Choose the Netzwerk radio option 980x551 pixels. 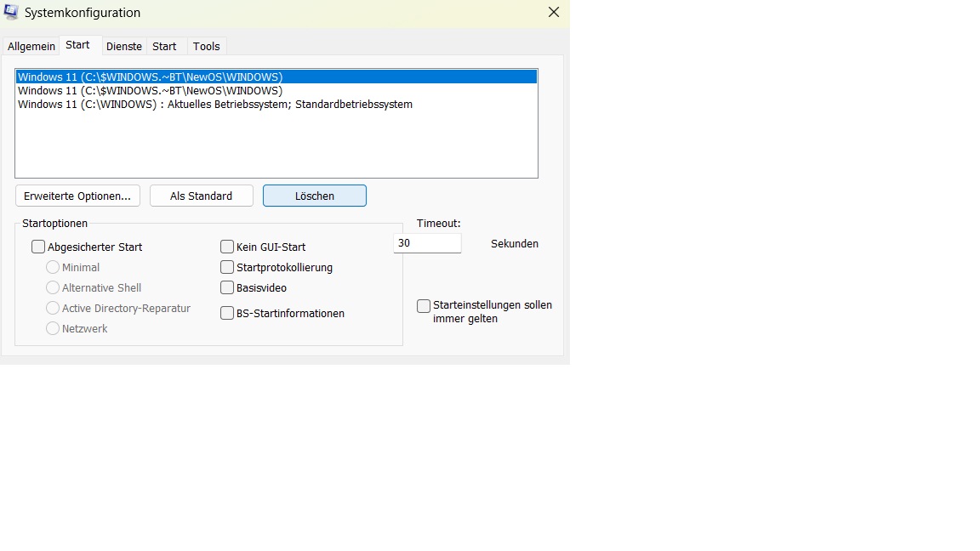(x=53, y=328)
